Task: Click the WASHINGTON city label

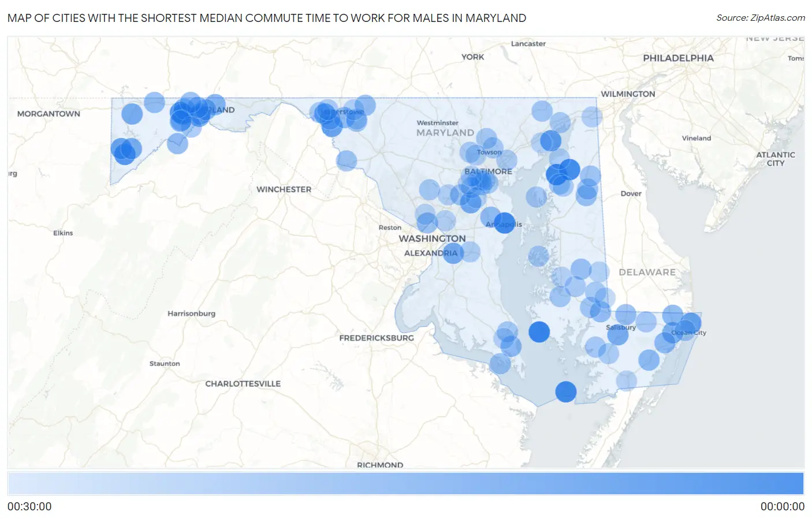Action: (x=432, y=238)
